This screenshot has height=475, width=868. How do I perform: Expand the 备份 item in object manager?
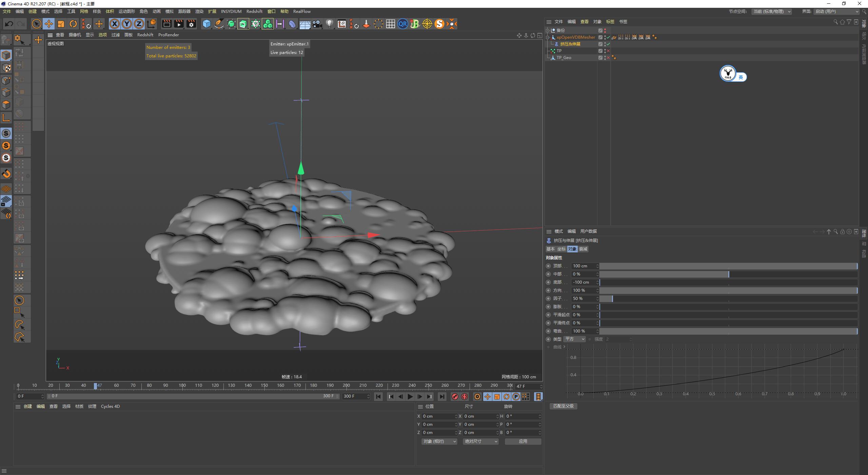point(548,30)
